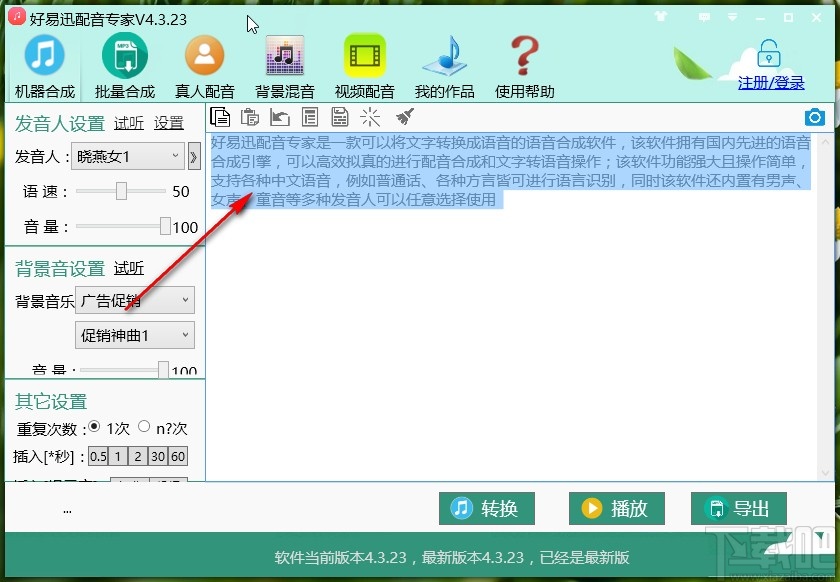This screenshot has width=840, height=582.
Task: Open the 机器合成 tab
Action: tap(44, 67)
